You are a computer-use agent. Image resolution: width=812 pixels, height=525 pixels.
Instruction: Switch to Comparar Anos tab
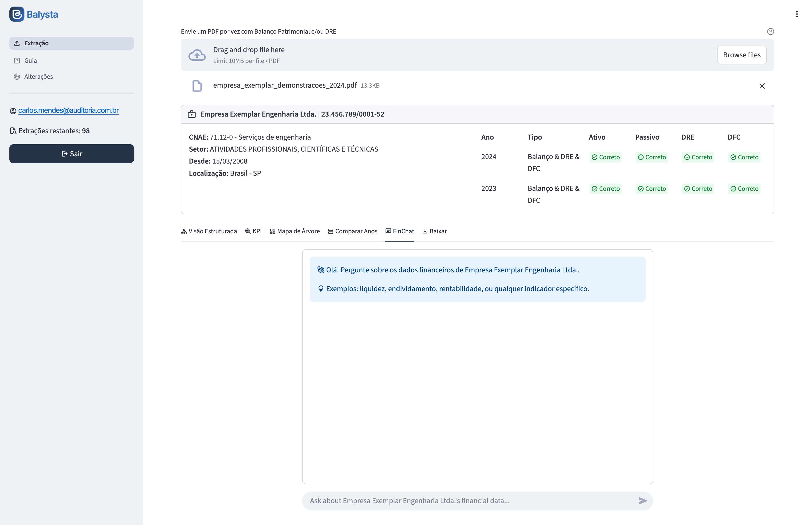[353, 231]
